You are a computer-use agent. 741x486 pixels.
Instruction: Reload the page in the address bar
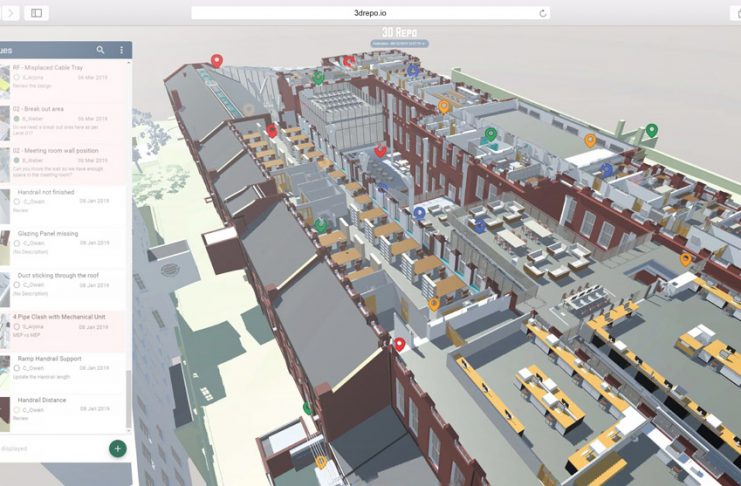tap(543, 13)
